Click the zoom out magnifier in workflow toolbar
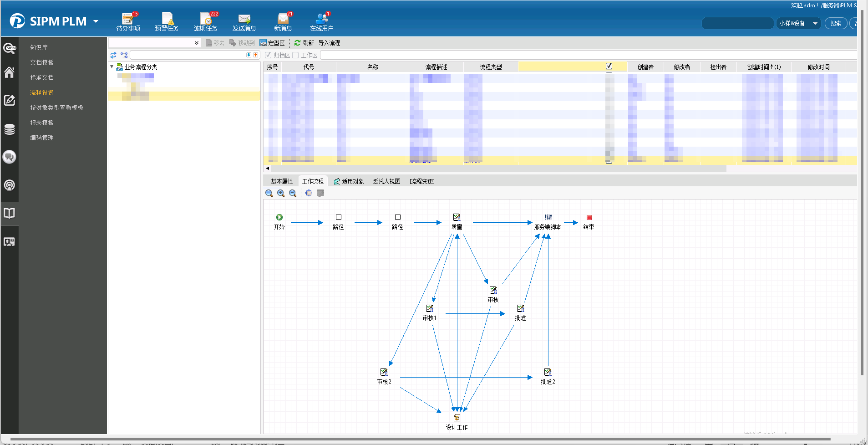This screenshot has height=445, width=868. pos(293,193)
